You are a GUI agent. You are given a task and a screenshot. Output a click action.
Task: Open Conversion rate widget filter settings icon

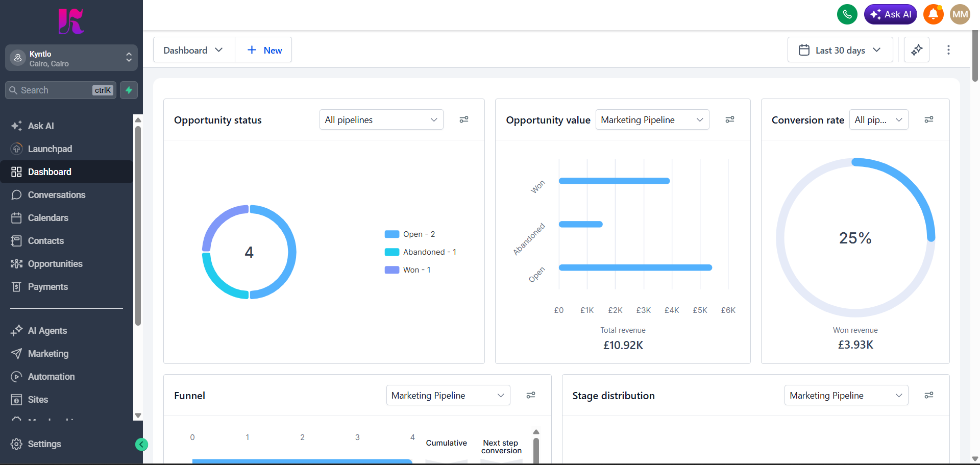click(929, 119)
